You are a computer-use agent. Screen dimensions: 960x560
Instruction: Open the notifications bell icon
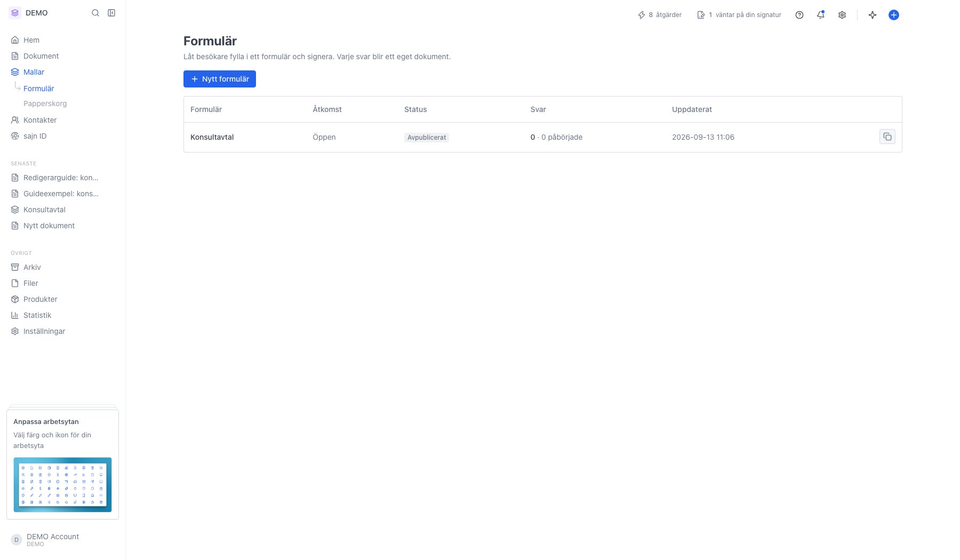pyautogui.click(x=821, y=15)
